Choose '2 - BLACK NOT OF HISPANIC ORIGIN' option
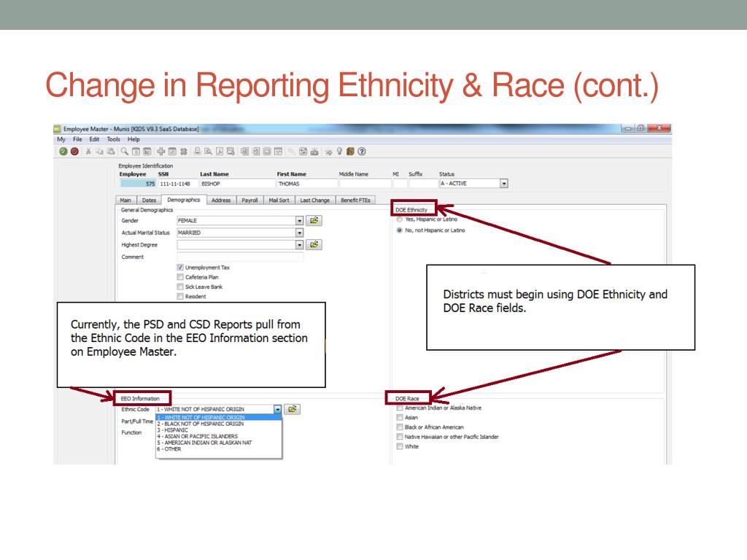This screenshot has height=560, width=747. (x=219, y=424)
